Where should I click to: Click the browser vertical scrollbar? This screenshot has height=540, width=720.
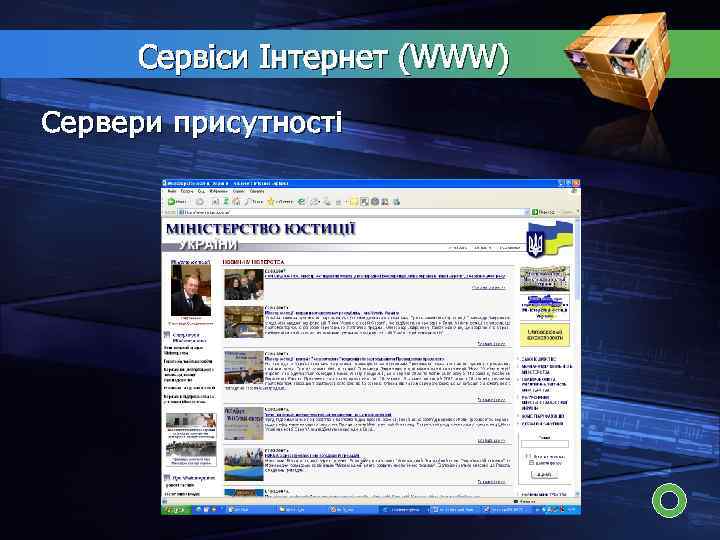578,358
